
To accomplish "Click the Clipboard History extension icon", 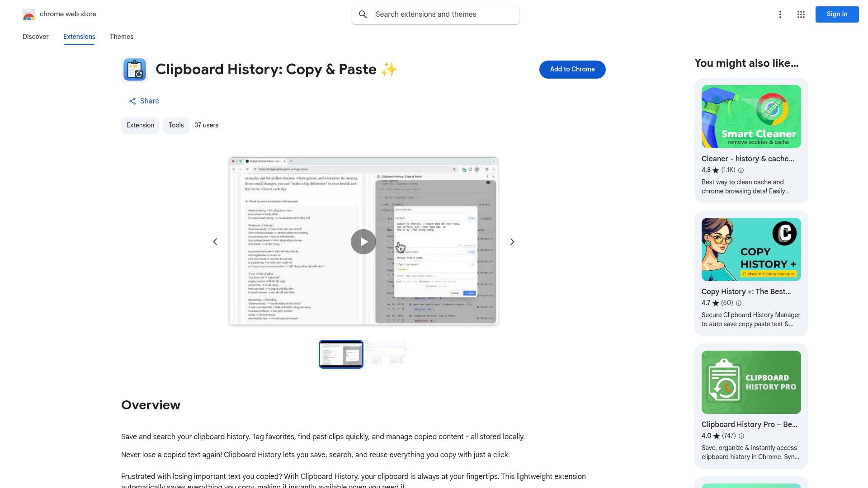I will pos(135,70).
